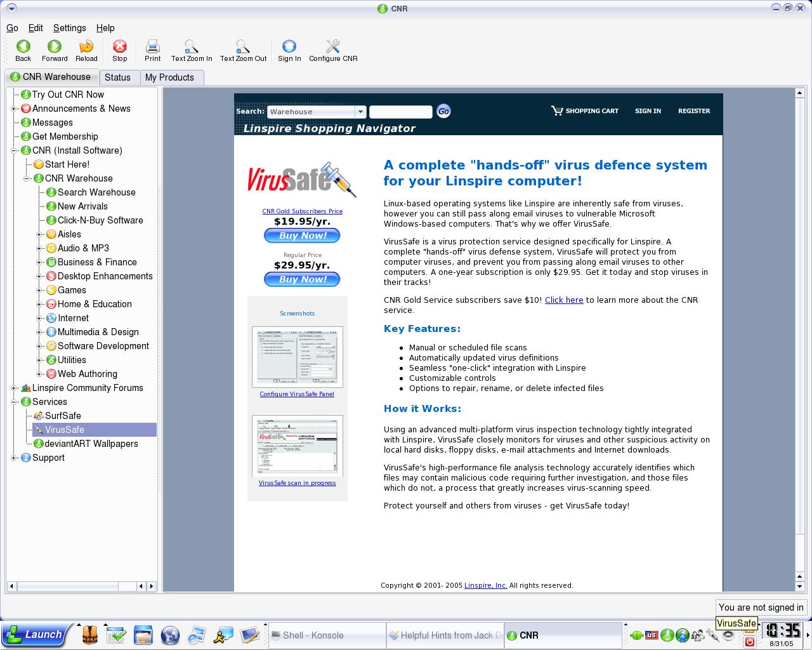
Task: Click the life preserver icon on the taskbar
Action: point(90,635)
